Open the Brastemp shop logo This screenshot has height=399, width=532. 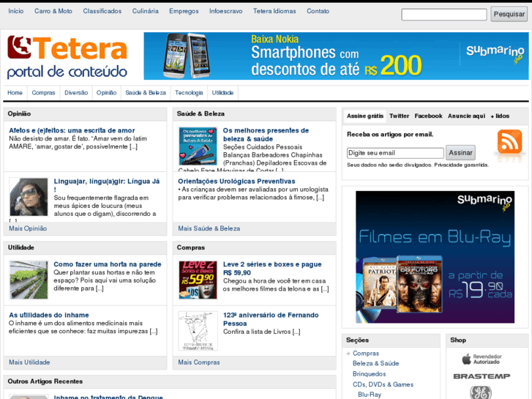(482, 376)
